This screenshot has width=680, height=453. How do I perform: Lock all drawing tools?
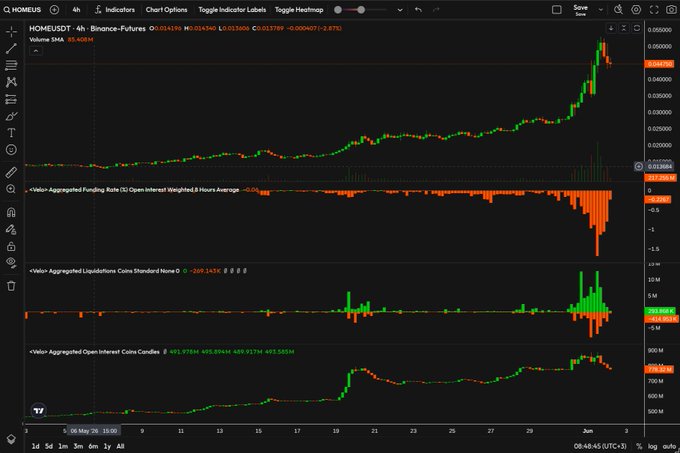pos(11,246)
